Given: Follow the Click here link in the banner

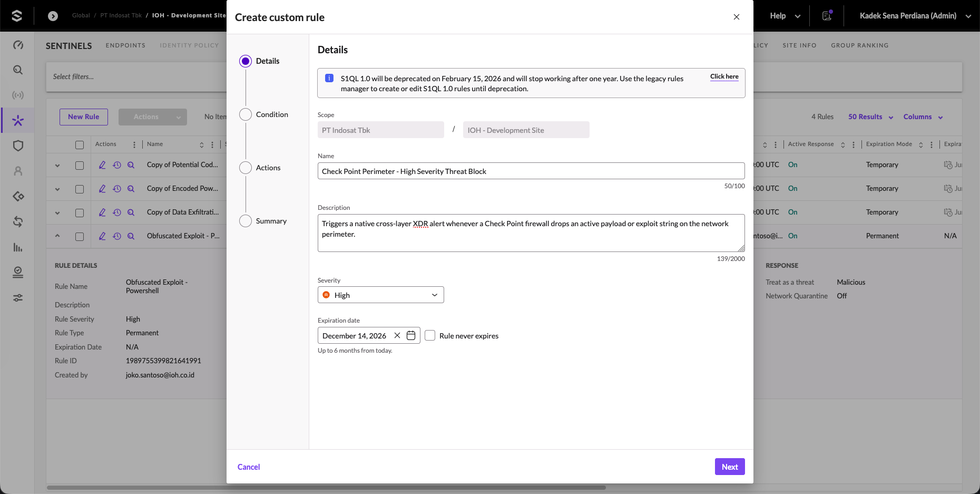Looking at the screenshot, I should (x=724, y=76).
